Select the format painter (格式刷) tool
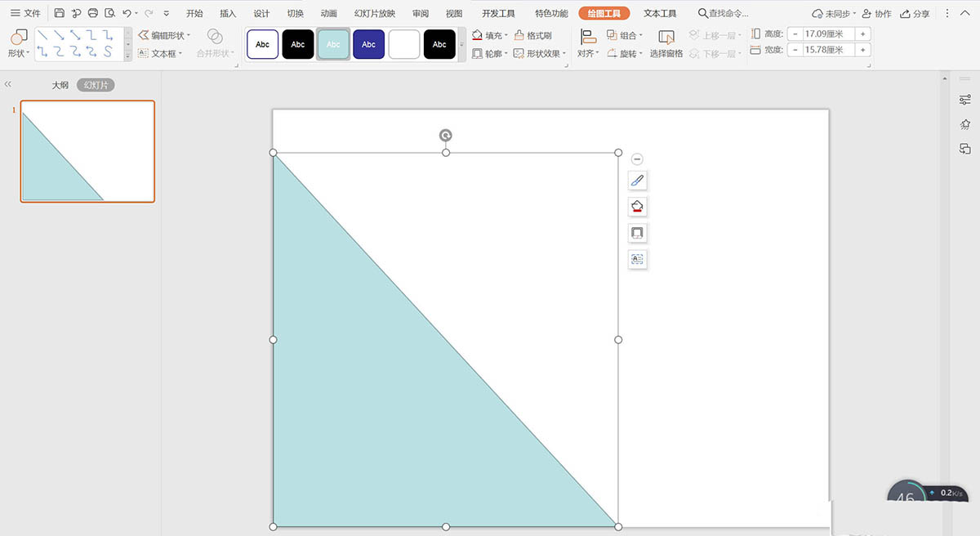Screen dimensions: 980x536 (x=532, y=36)
